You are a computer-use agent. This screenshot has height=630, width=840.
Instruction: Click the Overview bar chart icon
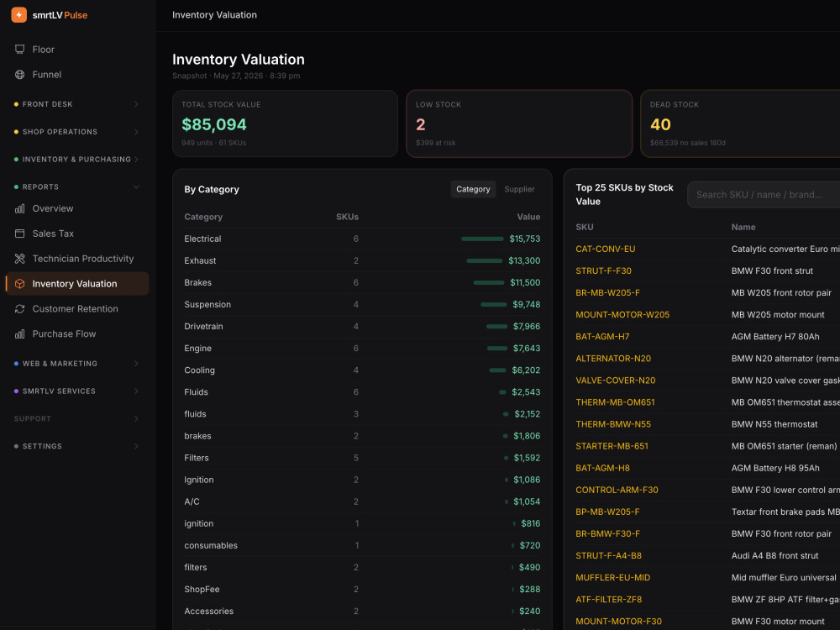(x=20, y=208)
